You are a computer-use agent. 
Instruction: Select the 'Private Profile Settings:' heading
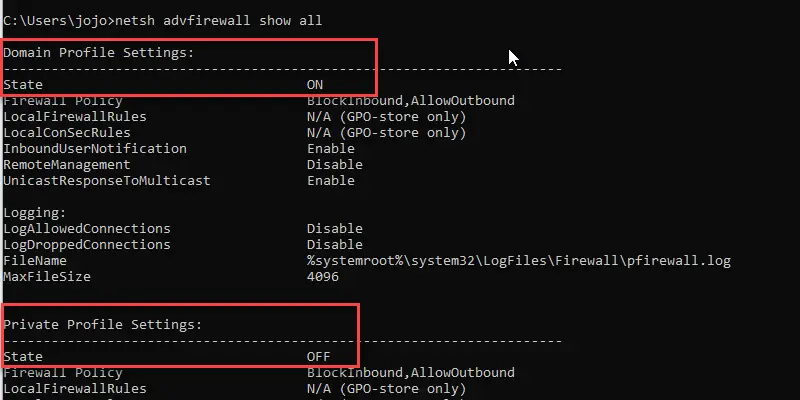(x=103, y=324)
